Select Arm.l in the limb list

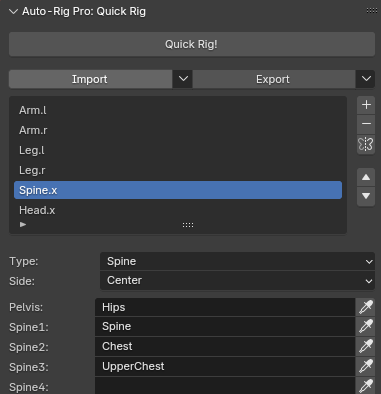click(178, 110)
